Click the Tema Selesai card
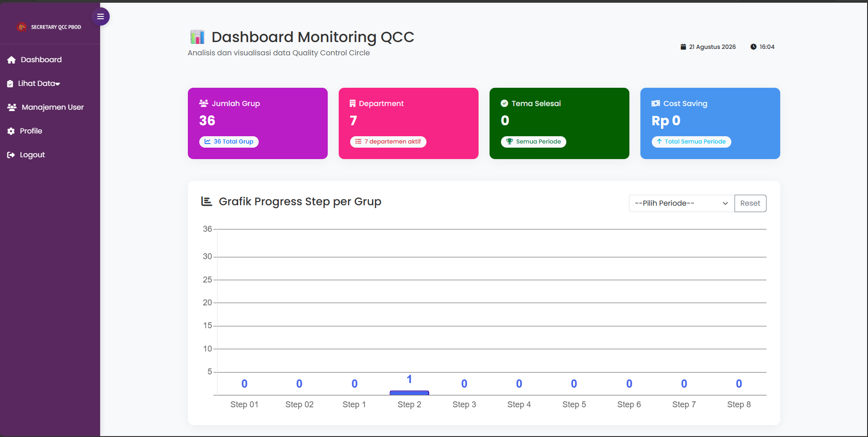 pos(559,123)
